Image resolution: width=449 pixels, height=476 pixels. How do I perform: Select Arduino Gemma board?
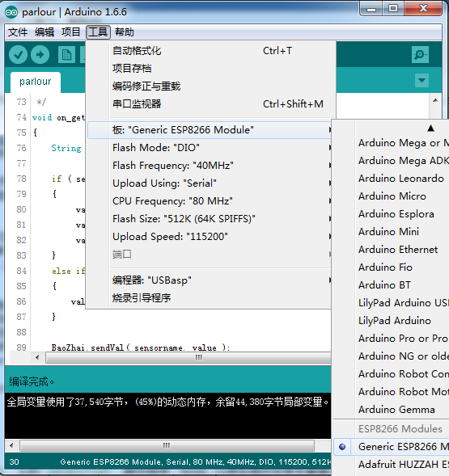pos(392,409)
